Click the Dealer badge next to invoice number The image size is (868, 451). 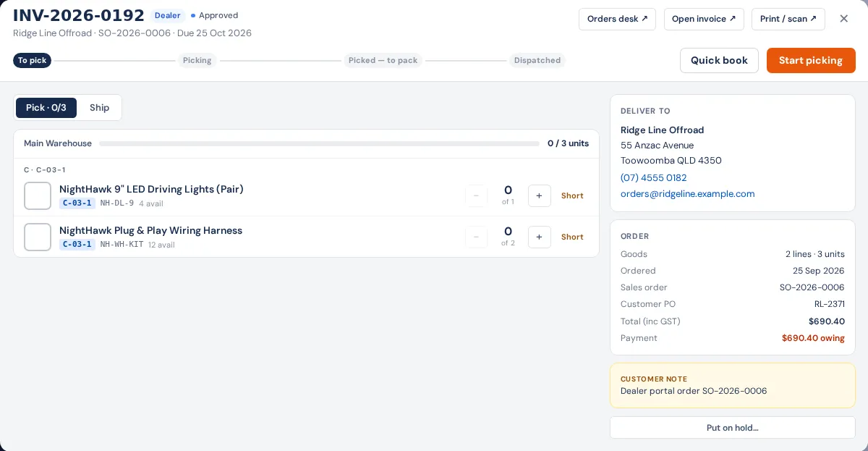click(168, 15)
